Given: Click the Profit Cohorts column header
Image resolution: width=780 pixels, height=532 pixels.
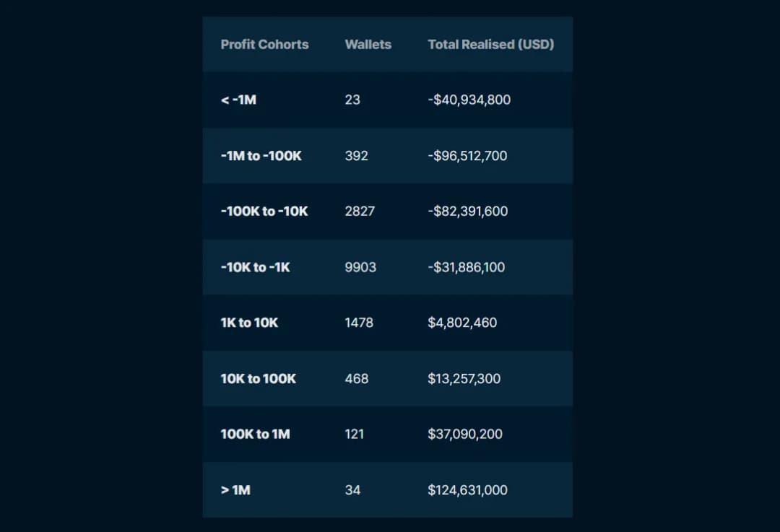Looking at the screenshot, I should tap(264, 44).
